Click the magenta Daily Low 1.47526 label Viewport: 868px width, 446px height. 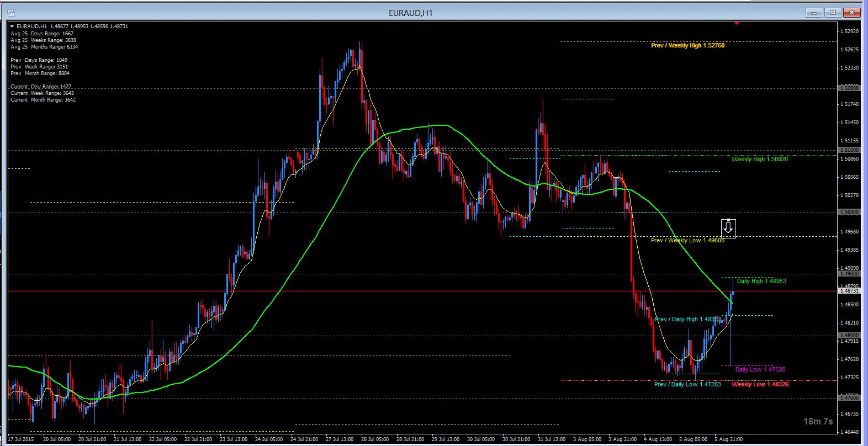click(x=760, y=369)
